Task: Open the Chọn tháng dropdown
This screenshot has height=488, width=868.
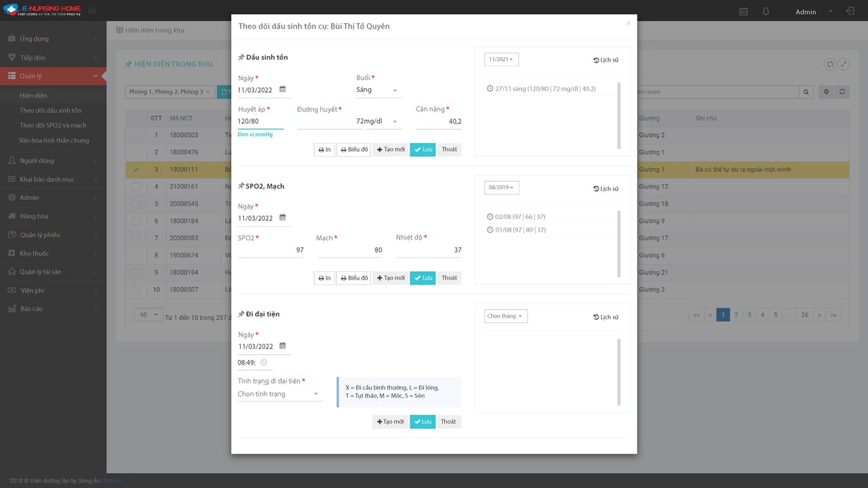Action: (x=505, y=316)
